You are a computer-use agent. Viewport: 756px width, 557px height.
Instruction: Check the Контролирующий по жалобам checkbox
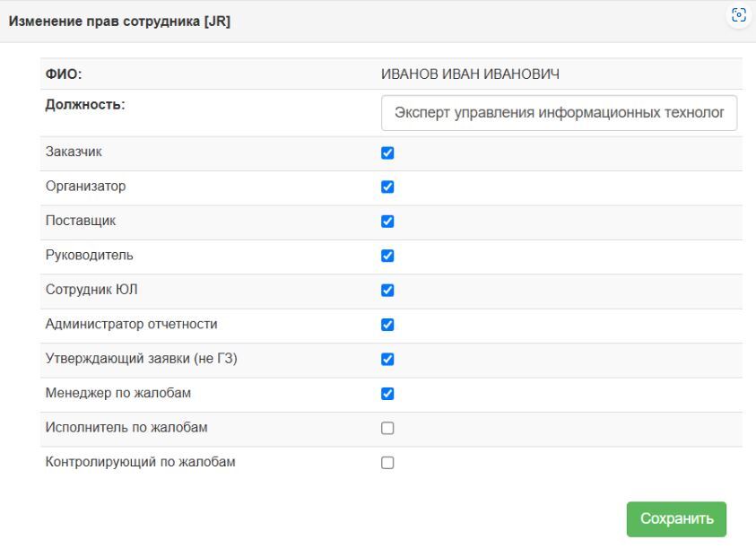point(387,463)
